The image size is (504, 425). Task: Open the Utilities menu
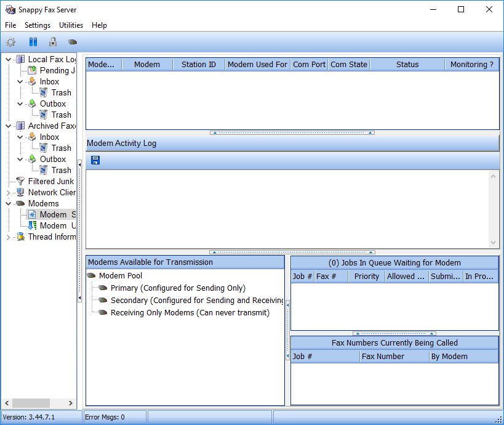(x=71, y=25)
